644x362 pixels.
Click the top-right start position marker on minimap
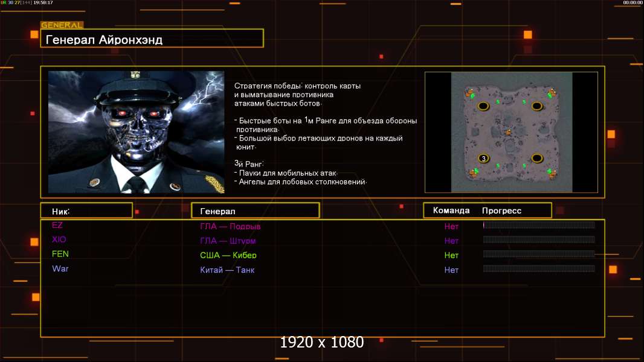coord(537,106)
